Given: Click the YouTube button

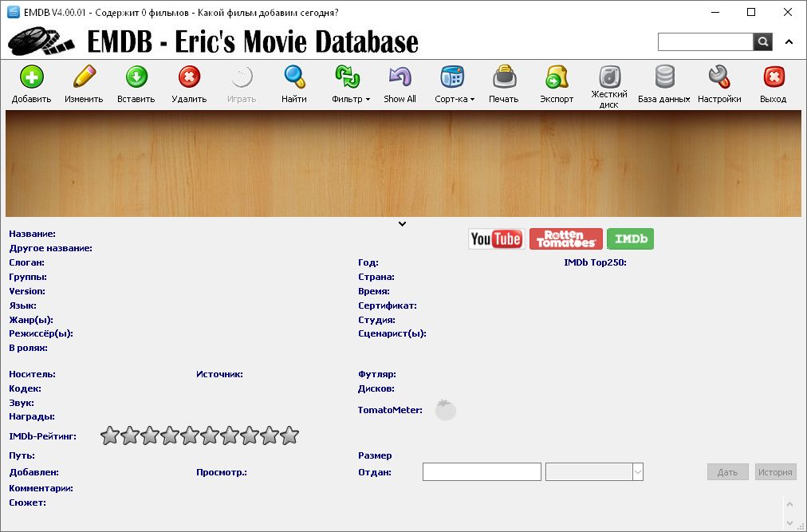Looking at the screenshot, I should pos(496,238).
